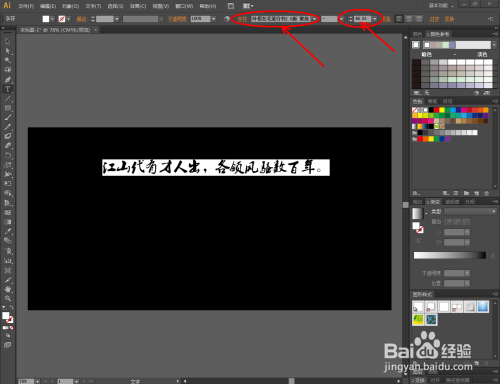Click the 对齐 align link in control bar

[434, 19]
